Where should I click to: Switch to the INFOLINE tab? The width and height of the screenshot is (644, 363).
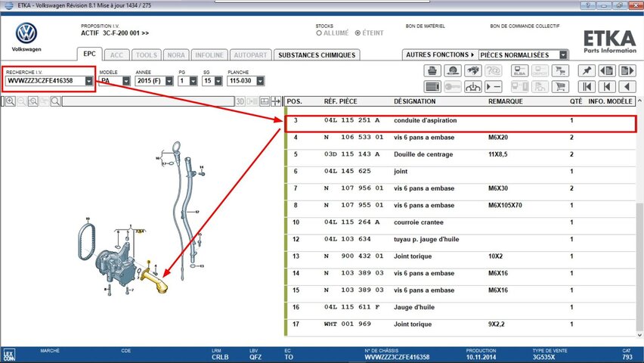tap(209, 55)
